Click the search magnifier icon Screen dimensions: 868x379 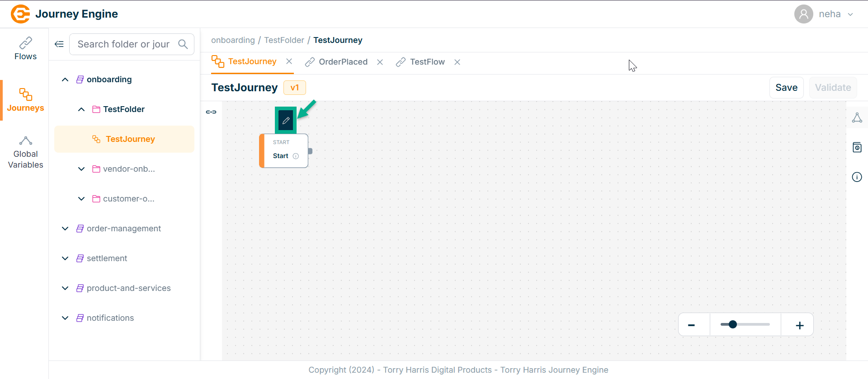click(x=183, y=44)
